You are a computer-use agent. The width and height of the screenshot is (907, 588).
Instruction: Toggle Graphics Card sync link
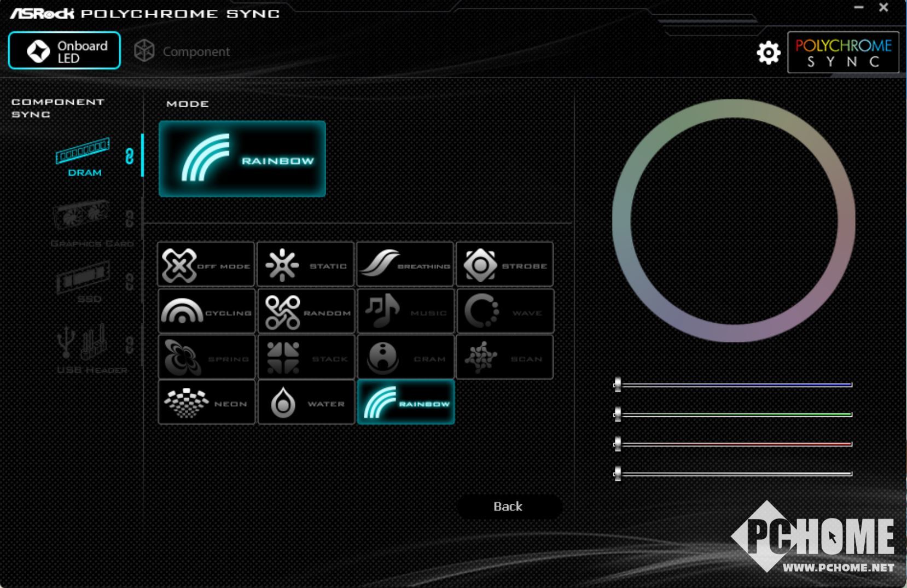tap(130, 219)
